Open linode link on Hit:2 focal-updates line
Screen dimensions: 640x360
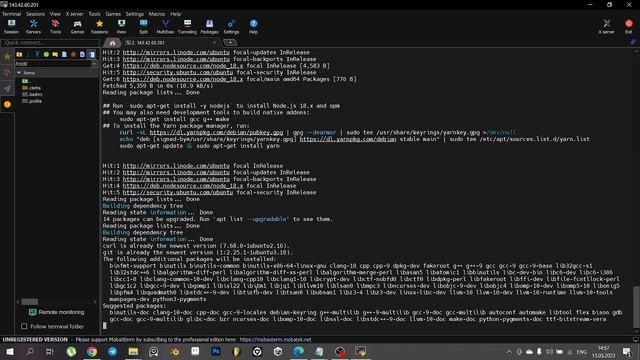(176, 52)
